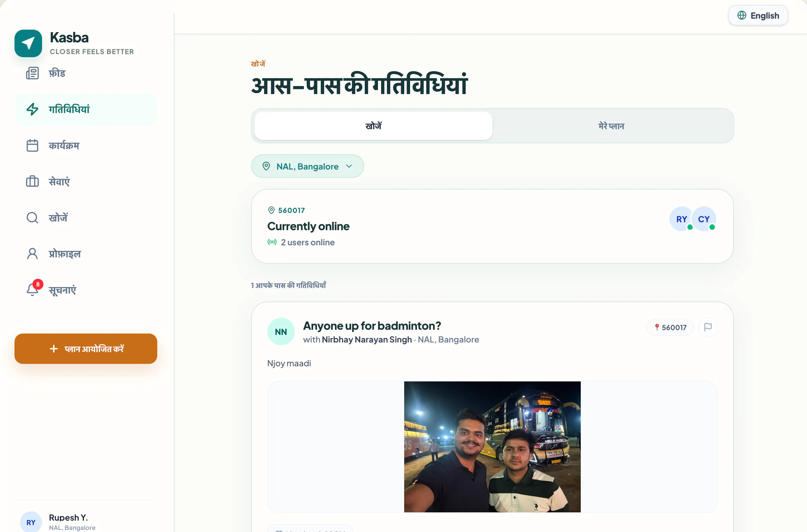
Task: Open सूचनाएं notifications menu item
Action: coord(86,290)
